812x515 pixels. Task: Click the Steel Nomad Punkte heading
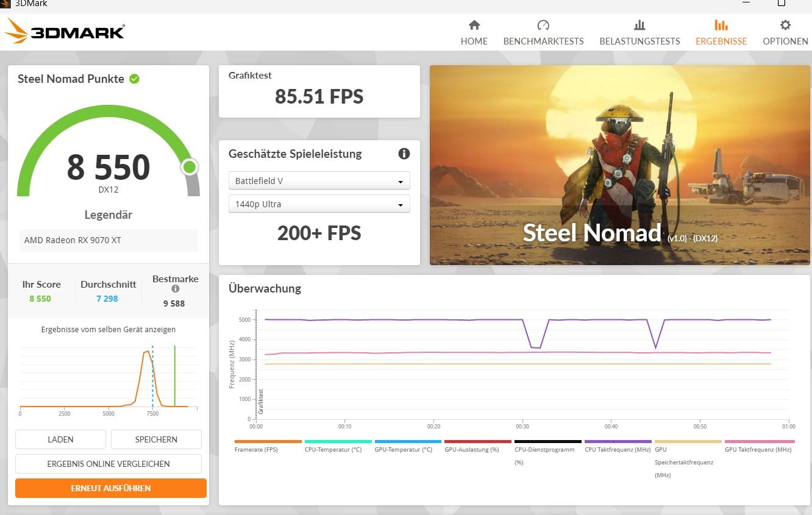[x=71, y=79]
